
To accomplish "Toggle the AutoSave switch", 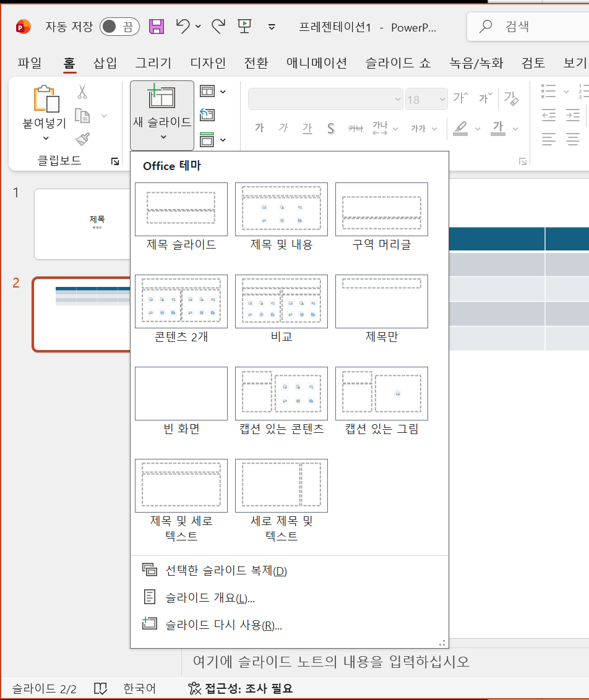I will [119, 27].
